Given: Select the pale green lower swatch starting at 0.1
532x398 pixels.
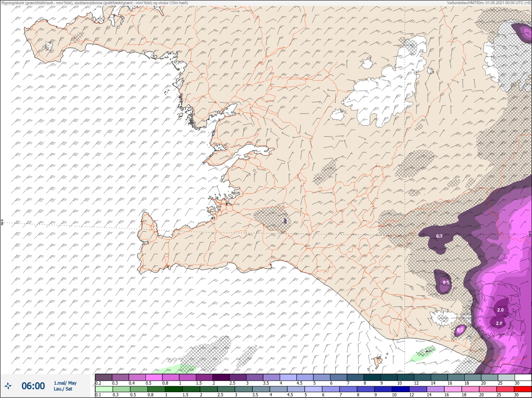Looking at the screenshot, I should [x=103, y=389].
